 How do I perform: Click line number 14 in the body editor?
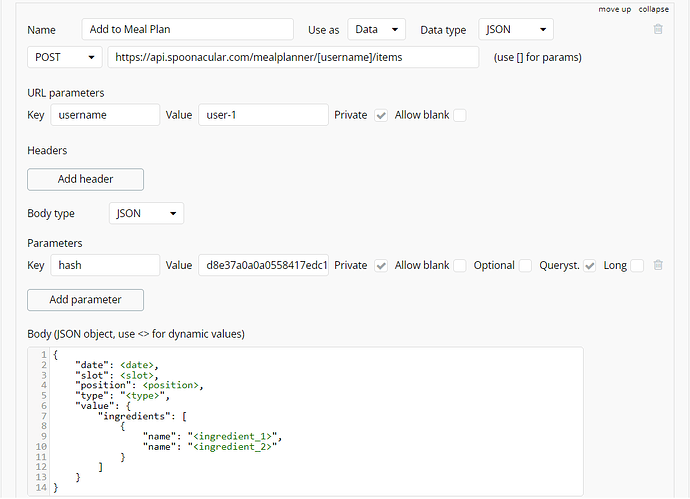41,488
